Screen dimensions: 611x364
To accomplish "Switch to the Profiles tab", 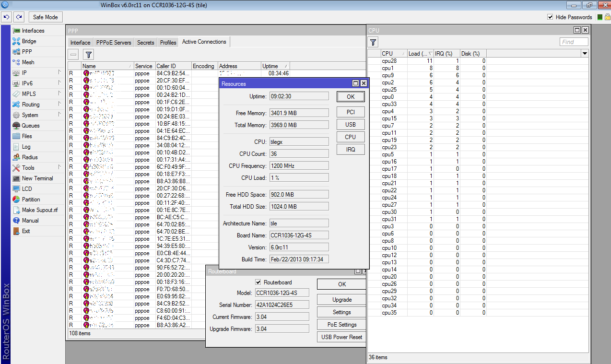I will pos(168,43).
